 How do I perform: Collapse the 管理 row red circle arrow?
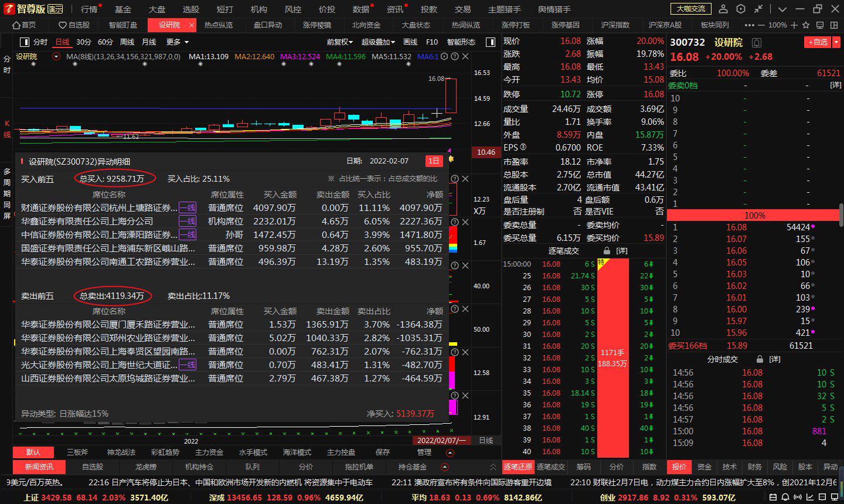pos(450,452)
